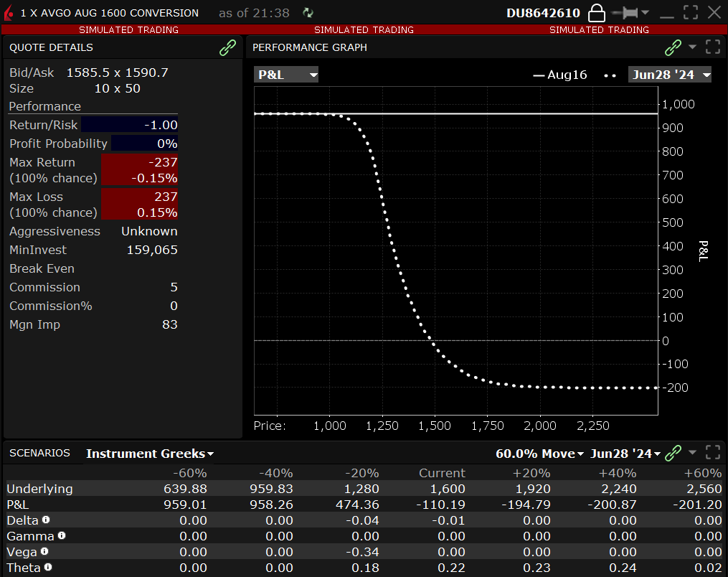Open the Jun28 '24 date dropdown on graph

[x=670, y=75]
